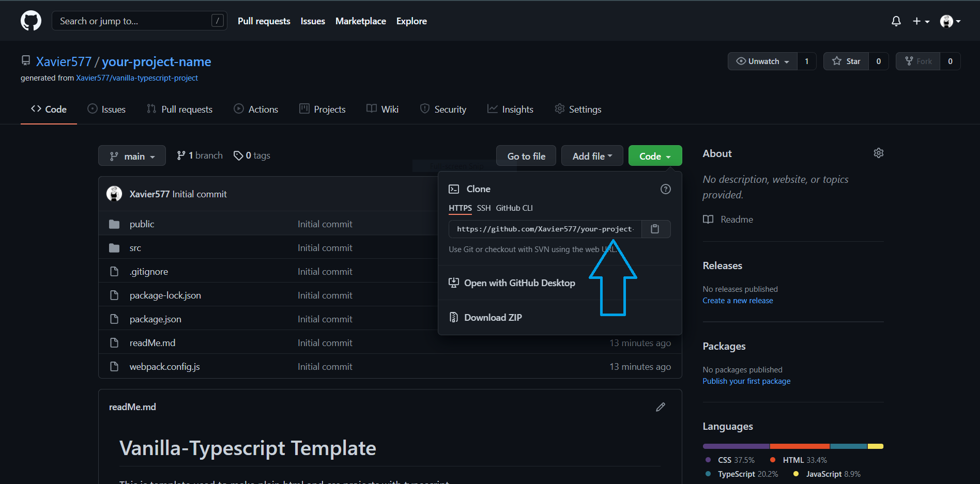Open the Xavier577 owner link

click(x=64, y=62)
